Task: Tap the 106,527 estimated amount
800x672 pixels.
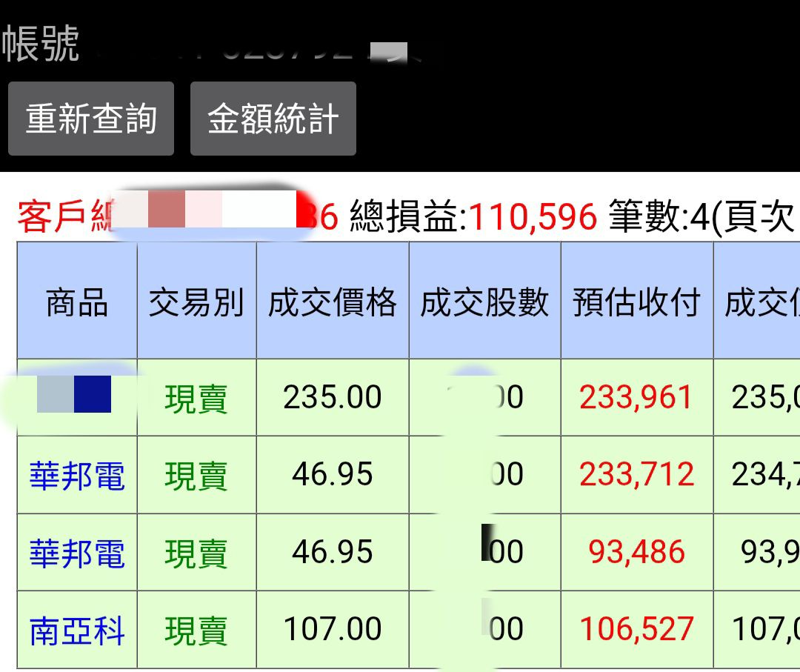Action: 636,630
